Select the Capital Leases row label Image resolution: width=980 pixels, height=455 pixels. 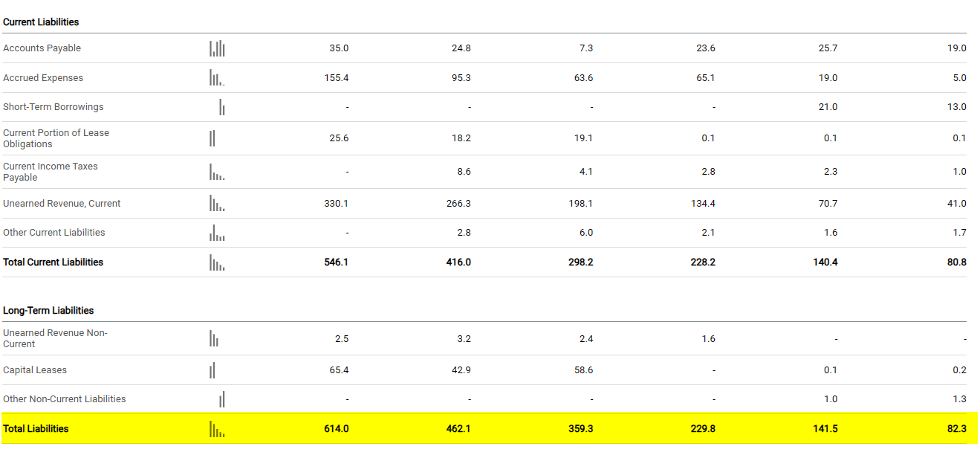(35, 370)
